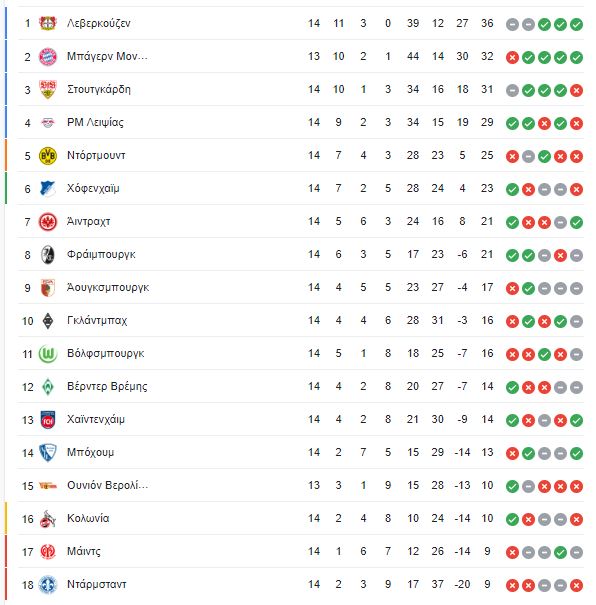
Task: Open the Άιντραχτ eagle crest icon
Action: [48, 221]
